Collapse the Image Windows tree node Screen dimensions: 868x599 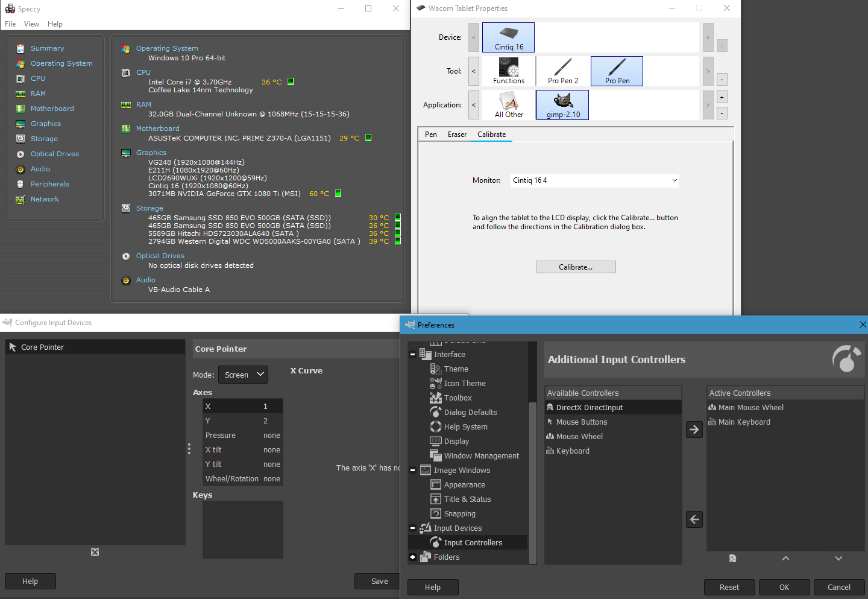[412, 471]
